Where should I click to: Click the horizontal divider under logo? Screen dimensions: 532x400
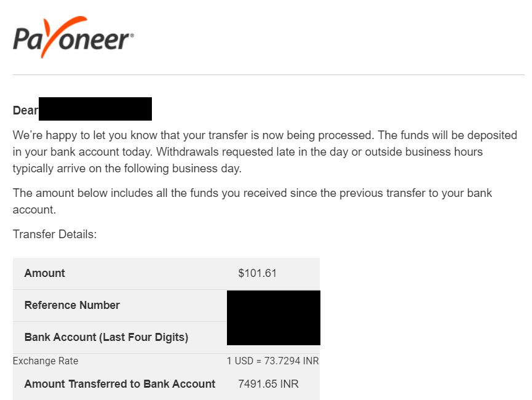269,74
